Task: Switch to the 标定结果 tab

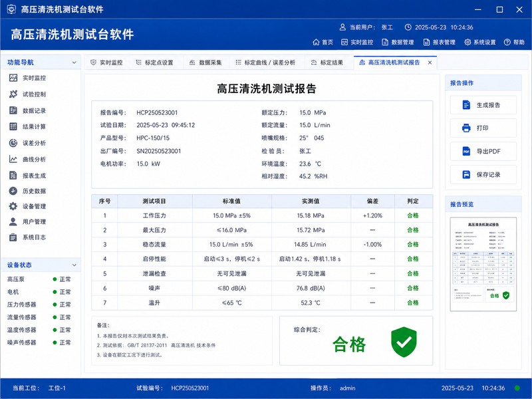Action: point(327,63)
